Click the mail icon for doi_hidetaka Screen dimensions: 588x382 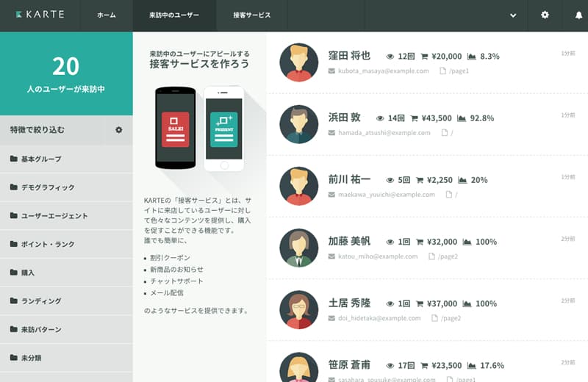point(331,318)
